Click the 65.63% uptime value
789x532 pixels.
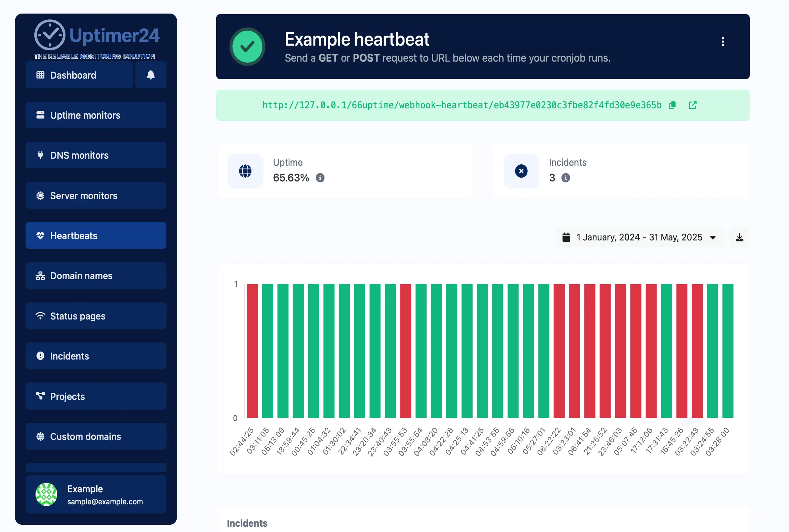[291, 178]
